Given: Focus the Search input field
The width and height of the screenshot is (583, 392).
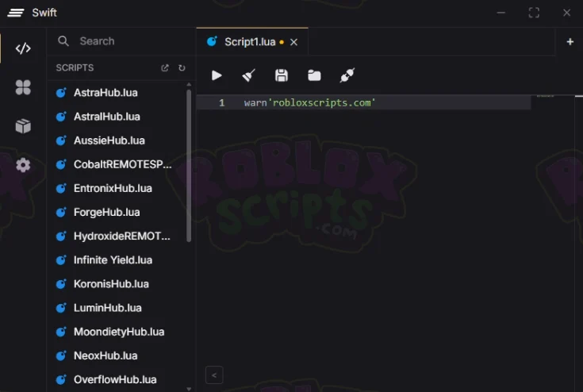Looking at the screenshot, I should (x=121, y=41).
